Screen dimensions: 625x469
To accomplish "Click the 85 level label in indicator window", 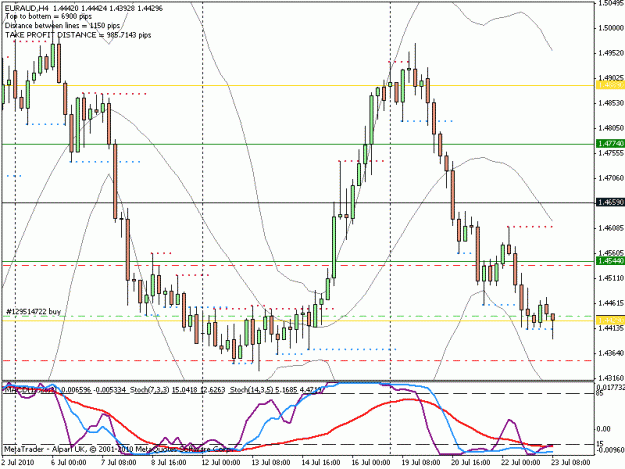I will point(600,394).
